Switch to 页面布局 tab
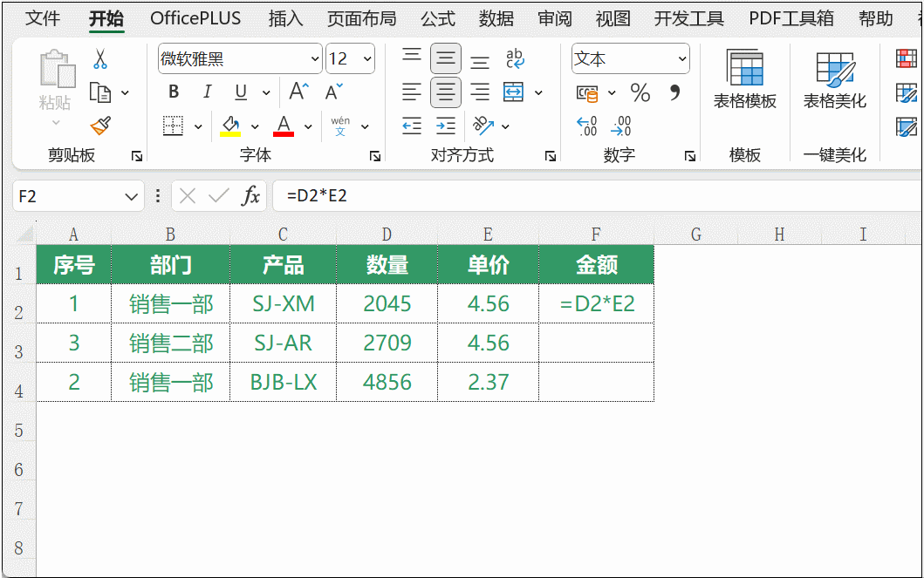This screenshot has width=924, height=578. (362, 19)
